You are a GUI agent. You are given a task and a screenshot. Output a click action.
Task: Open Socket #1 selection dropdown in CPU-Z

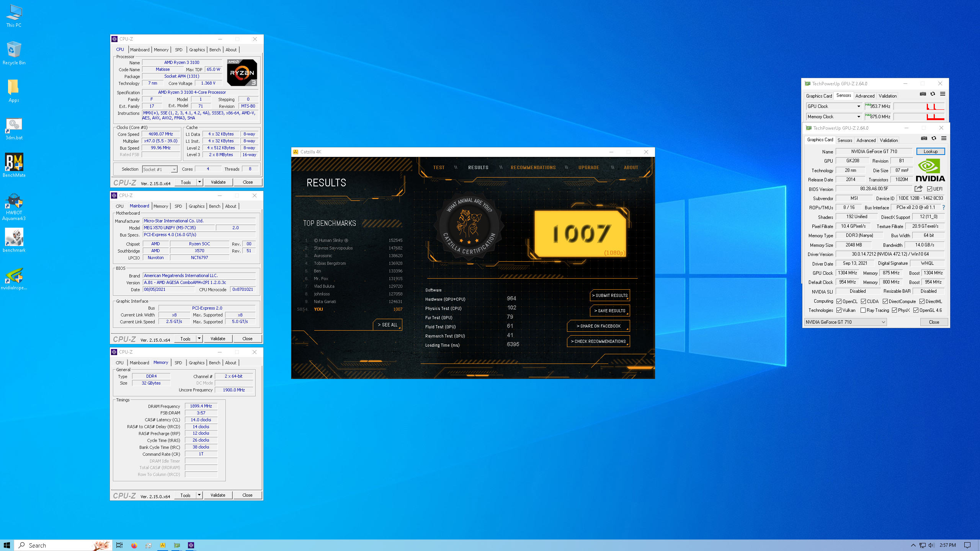click(x=174, y=170)
